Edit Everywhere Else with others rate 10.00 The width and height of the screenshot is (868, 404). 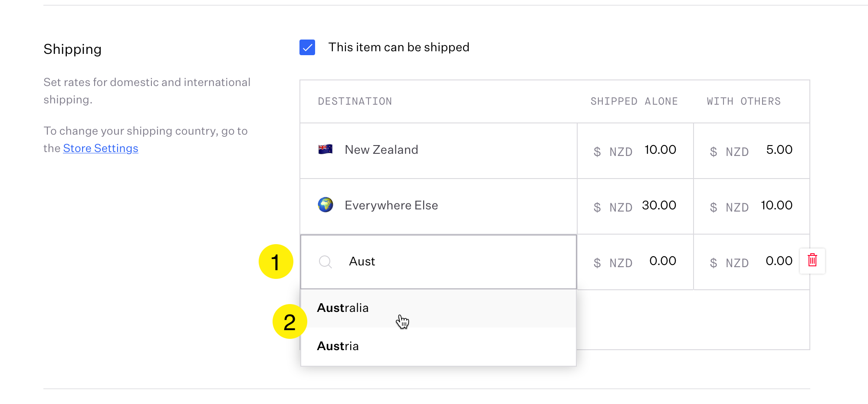(x=776, y=205)
